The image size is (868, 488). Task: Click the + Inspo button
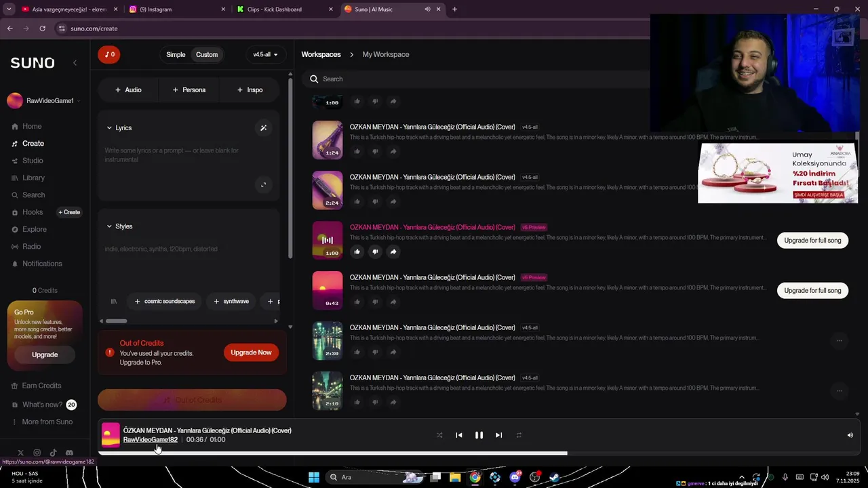pos(250,89)
